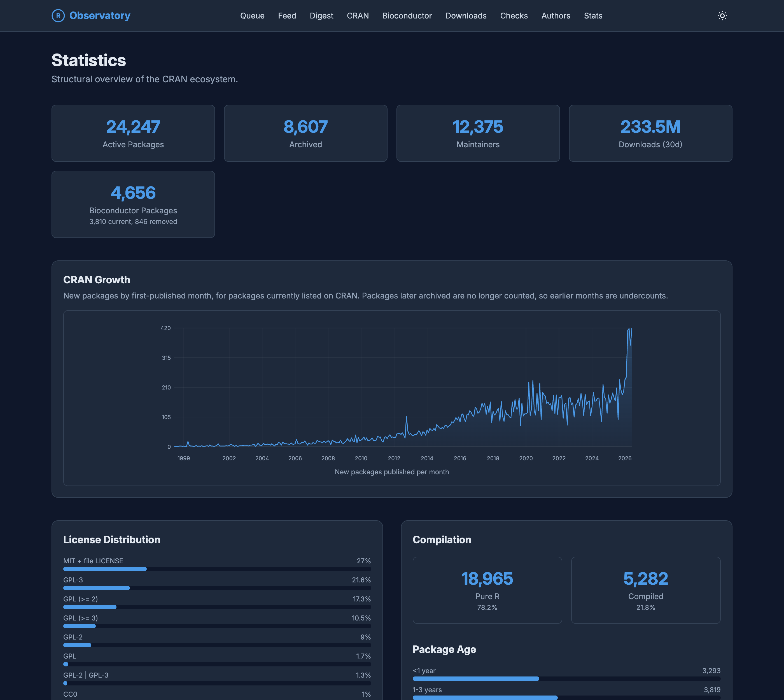Go to the Queue page
784x700 pixels.
point(252,16)
